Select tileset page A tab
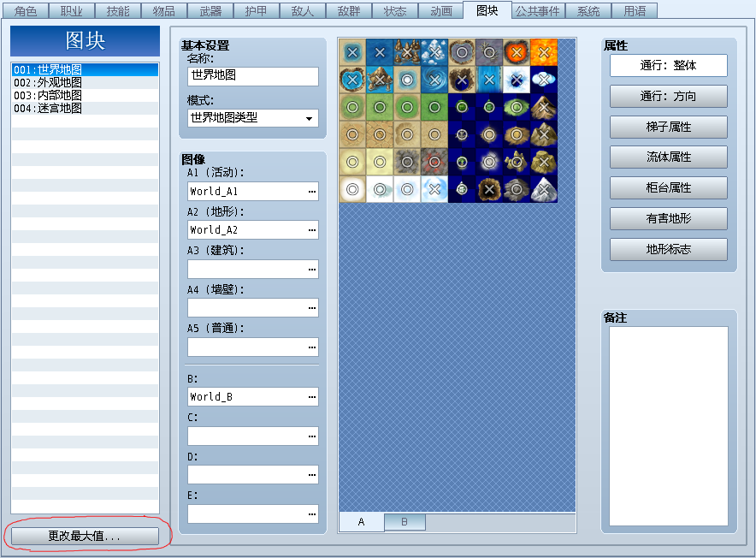Screen dimensions: 756x558 click(x=362, y=522)
